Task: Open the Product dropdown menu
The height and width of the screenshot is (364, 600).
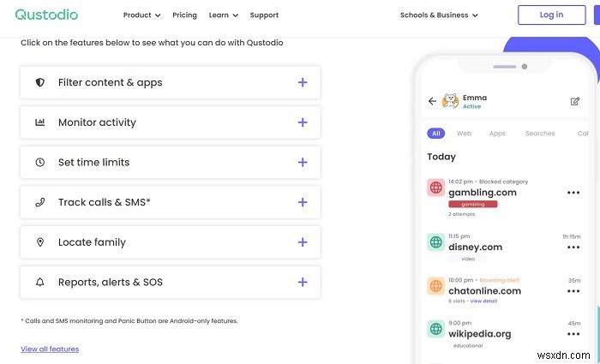Action: click(141, 15)
